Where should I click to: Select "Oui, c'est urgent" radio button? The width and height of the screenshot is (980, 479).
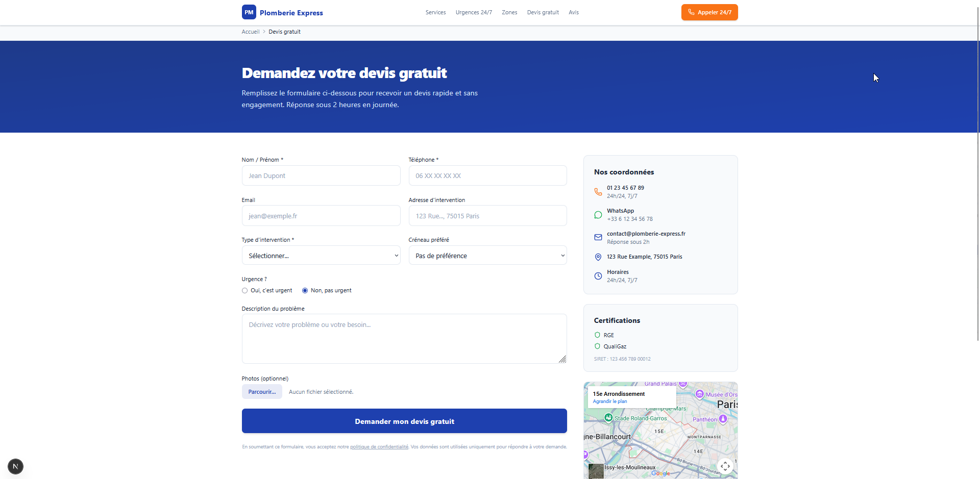pyautogui.click(x=245, y=291)
